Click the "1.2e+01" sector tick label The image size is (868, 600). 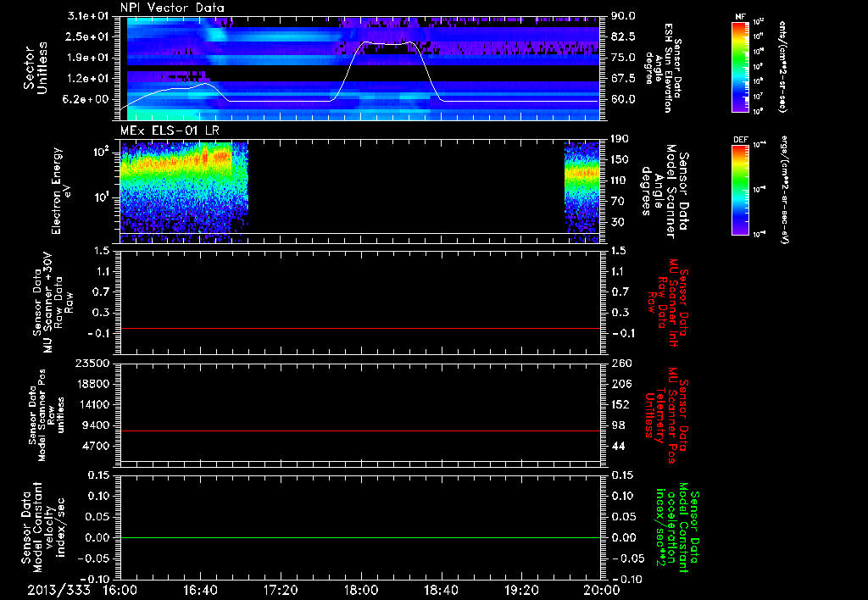pos(88,79)
